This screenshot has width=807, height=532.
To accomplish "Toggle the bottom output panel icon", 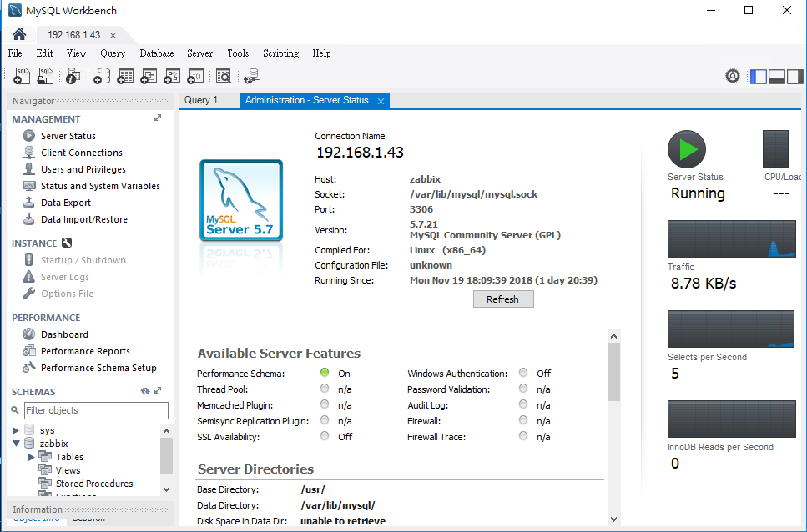I will pyautogui.click(x=777, y=77).
